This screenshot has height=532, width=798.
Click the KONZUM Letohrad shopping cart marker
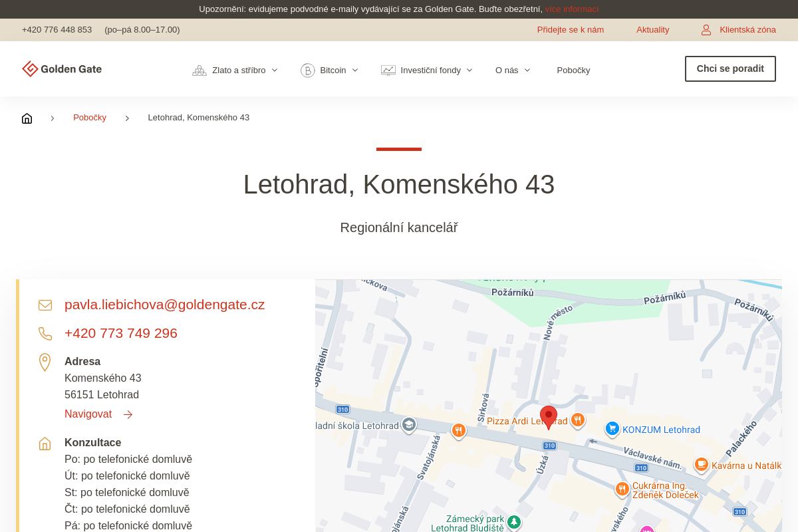pos(612,428)
